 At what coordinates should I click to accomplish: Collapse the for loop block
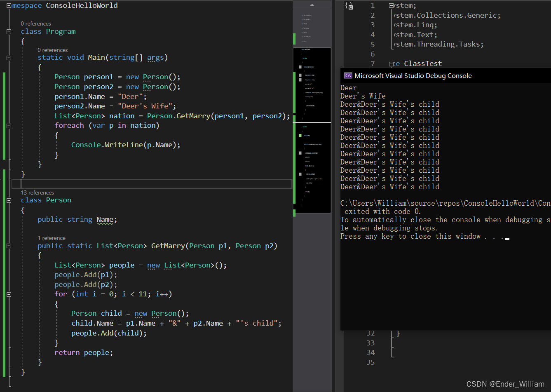(9, 294)
